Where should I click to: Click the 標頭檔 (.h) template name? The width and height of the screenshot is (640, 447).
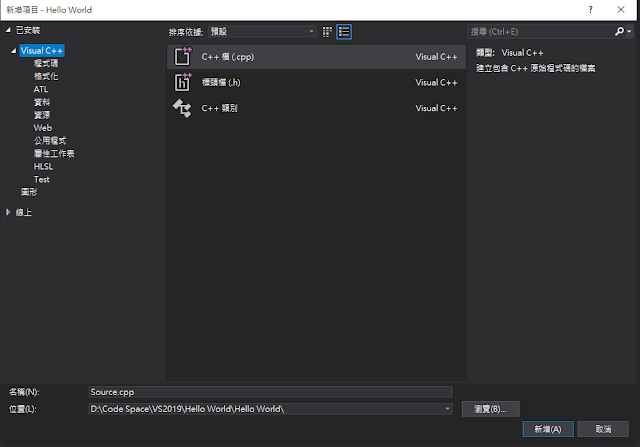tap(221, 82)
